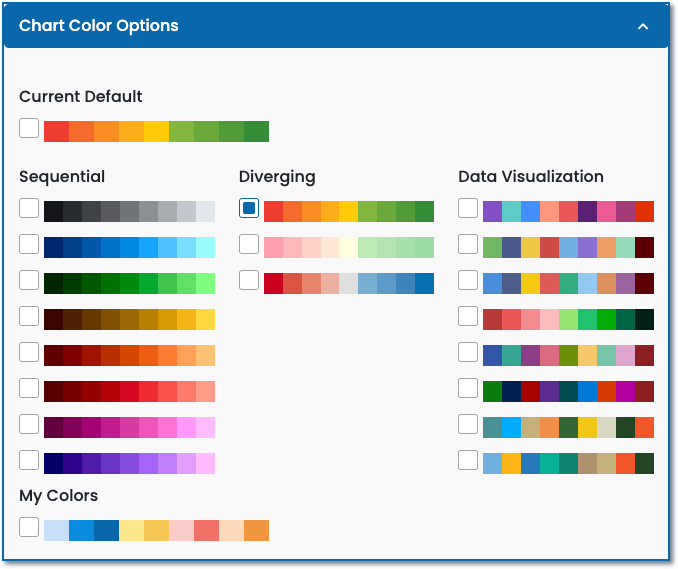Select the pastel pink-to-green Diverging palette checkbox
This screenshot has width=678, height=569.
(249, 245)
